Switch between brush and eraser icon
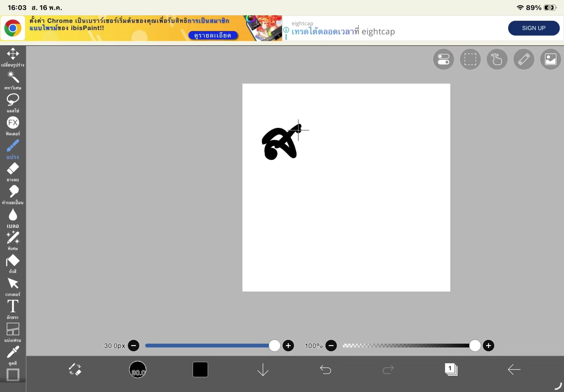 (x=75, y=369)
